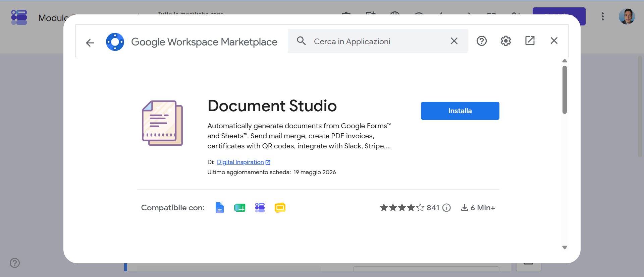Click the dialog scrollbar down arrow
This screenshot has height=277, width=644.
click(565, 248)
